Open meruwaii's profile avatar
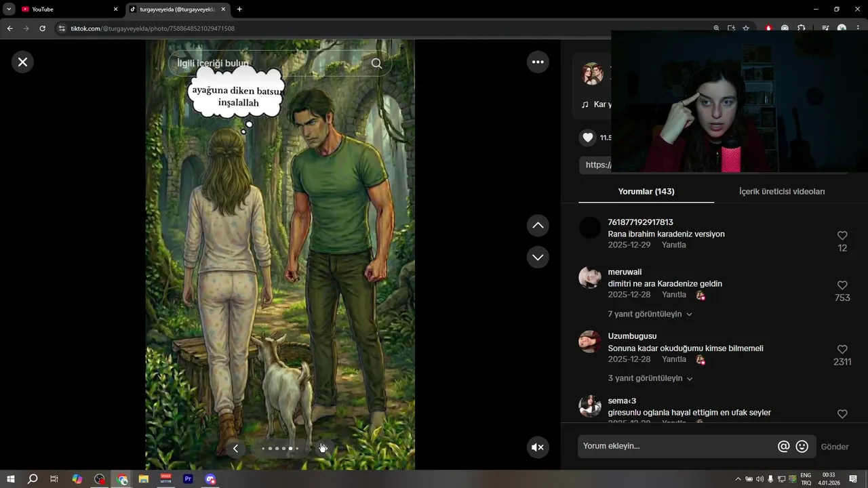Viewport: 868px width, 488px height. pos(590,278)
